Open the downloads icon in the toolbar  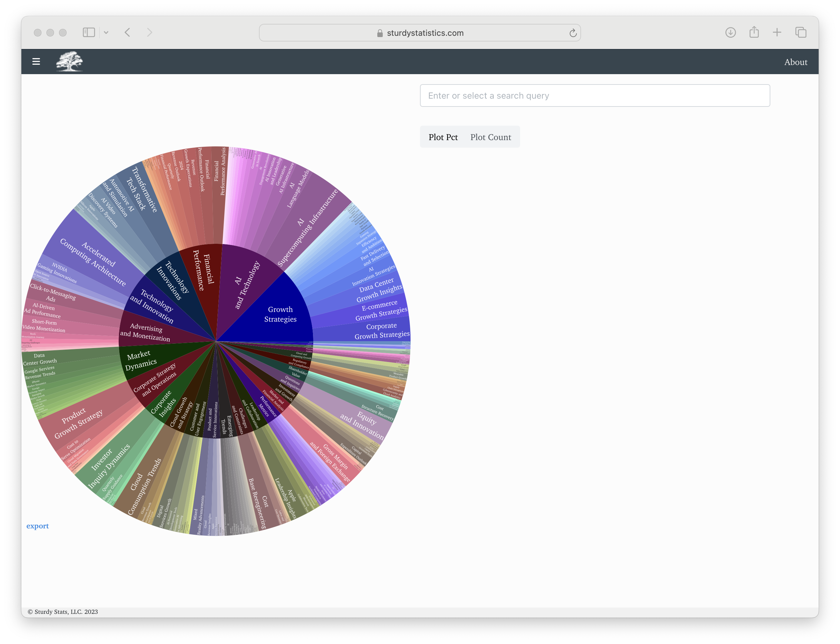point(731,33)
